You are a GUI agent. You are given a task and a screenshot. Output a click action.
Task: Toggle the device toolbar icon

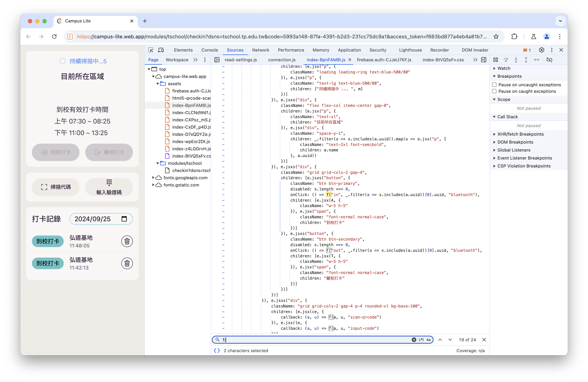(161, 50)
